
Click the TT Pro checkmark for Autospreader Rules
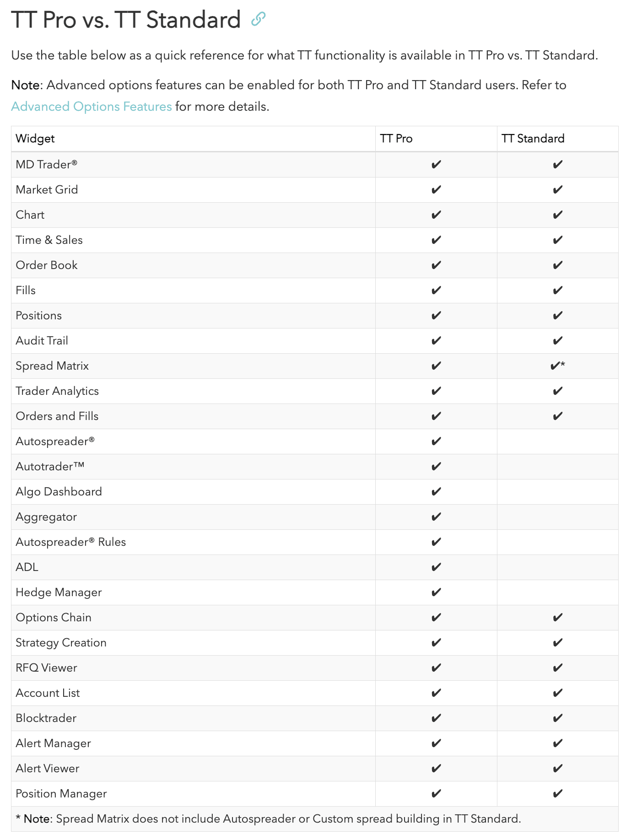(436, 542)
